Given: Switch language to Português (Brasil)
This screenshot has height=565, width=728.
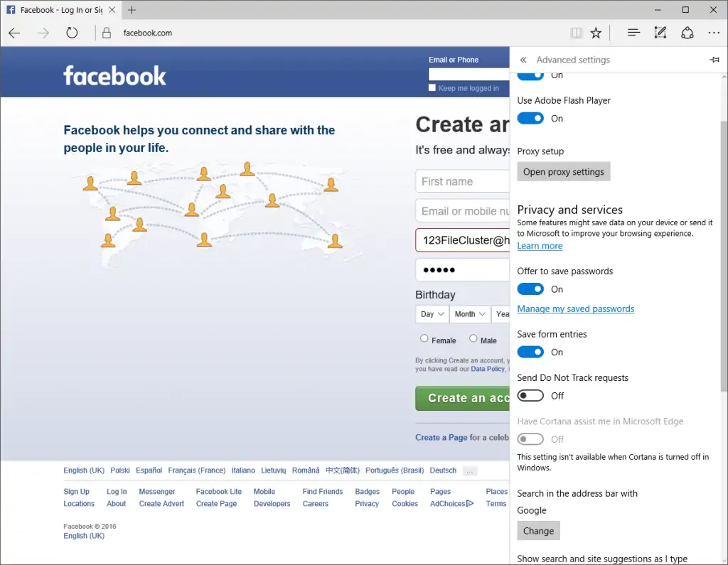Looking at the screenshot, I should [x=395, y=470].
